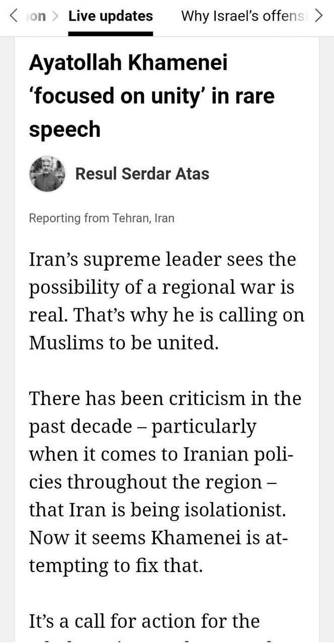The height and width of the screenshot is (644, 334).
Task: Click the line "tempting to fix that."
Action: [x=116, y=566]
